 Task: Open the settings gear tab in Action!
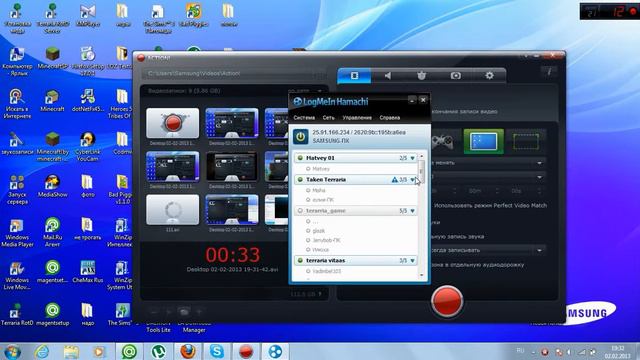489,76
